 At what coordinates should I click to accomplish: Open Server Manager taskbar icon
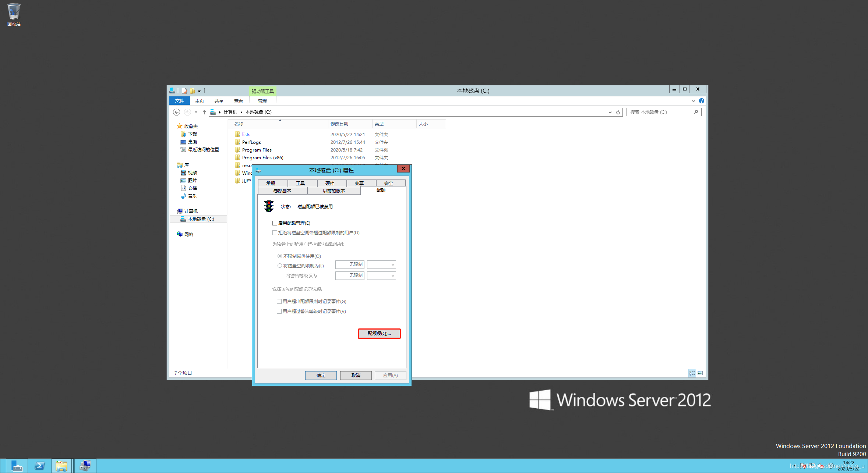(17, 466)
